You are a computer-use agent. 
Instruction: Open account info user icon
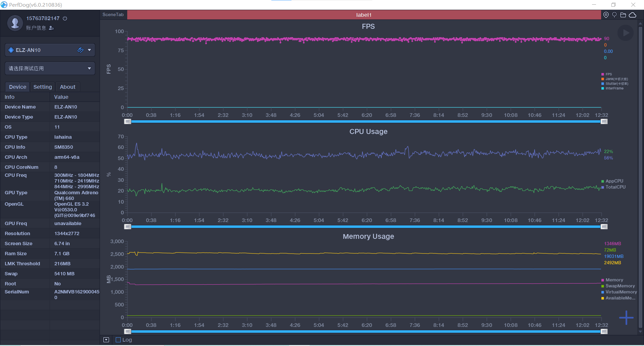point(51,28)
